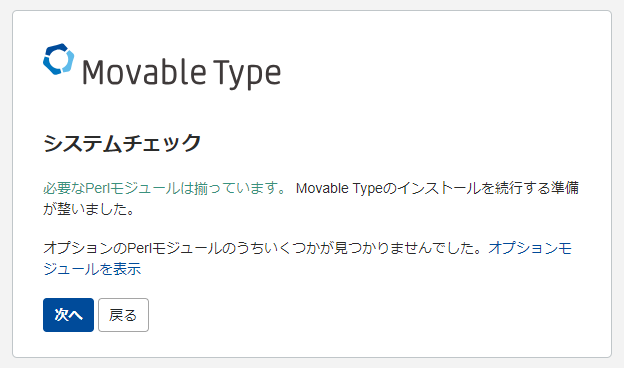Select the システムチェック heading

(x=122, y=143)
